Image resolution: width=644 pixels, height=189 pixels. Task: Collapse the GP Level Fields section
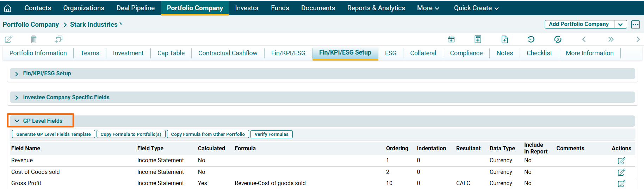(17, 121)
